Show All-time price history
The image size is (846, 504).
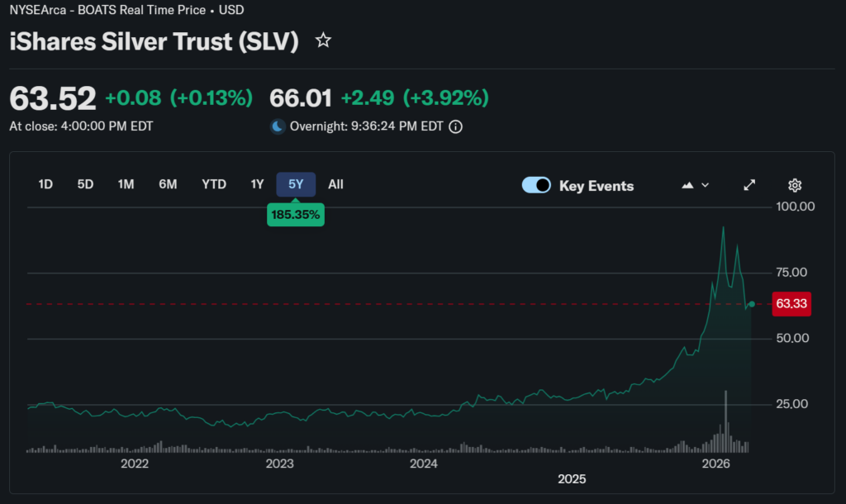(x=335, y=184)
